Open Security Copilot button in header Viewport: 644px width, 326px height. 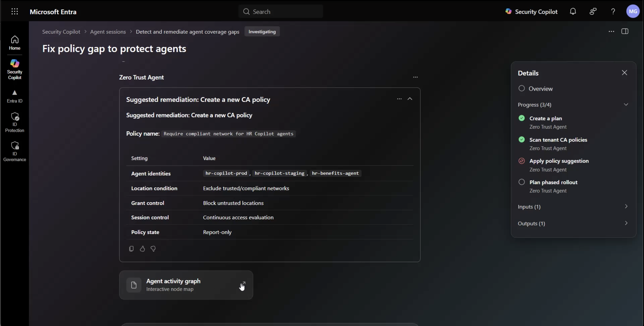pos(531,11)
